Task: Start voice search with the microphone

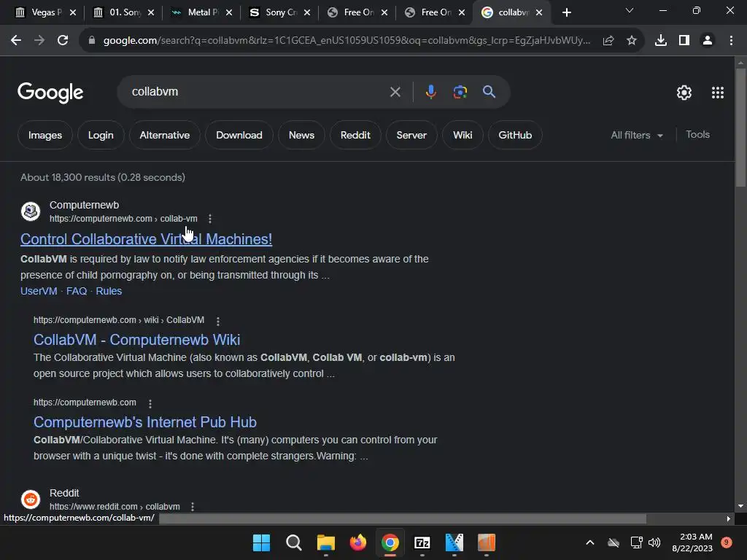Action: tap(430, 92)
